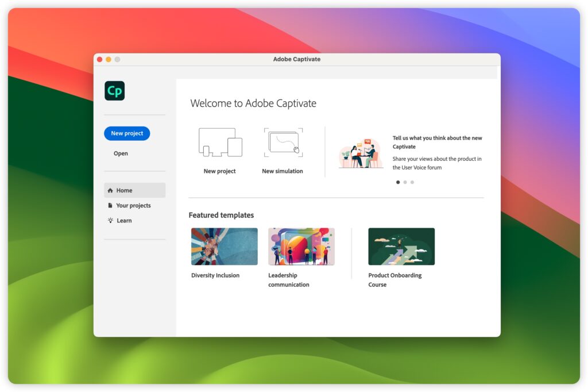The height and width of the screenshot is (392, 588).
Task: Navigate to the Learn section
Action: 124,220
